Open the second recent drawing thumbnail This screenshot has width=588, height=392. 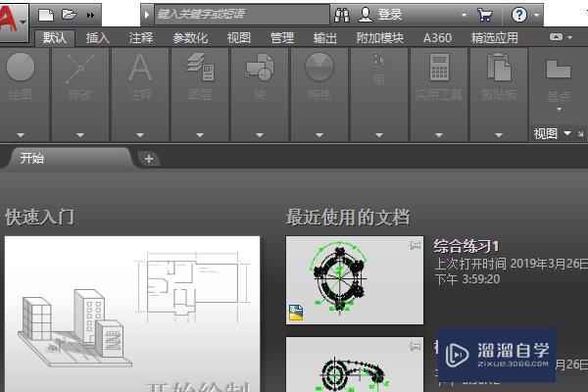click(355, 365)
